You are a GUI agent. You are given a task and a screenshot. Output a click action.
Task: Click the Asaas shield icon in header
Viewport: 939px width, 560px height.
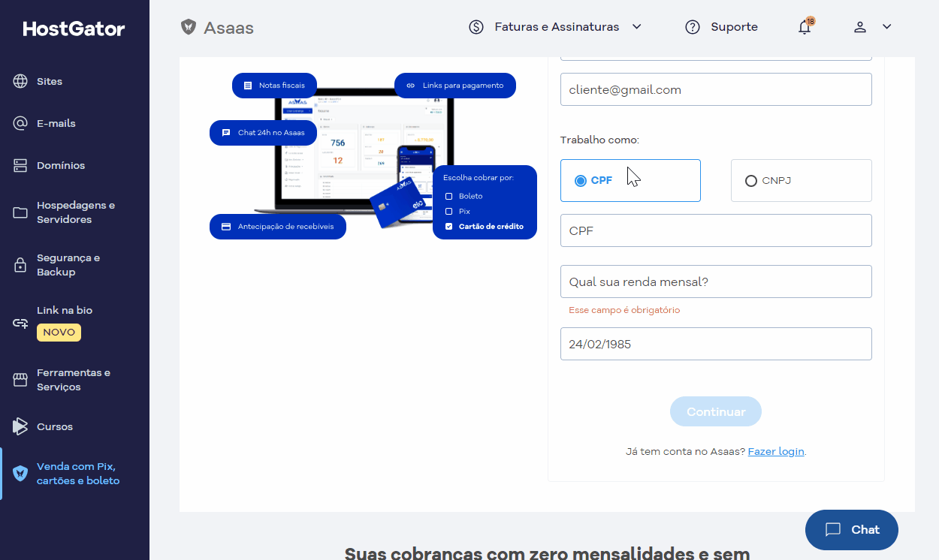pos(189,27)
